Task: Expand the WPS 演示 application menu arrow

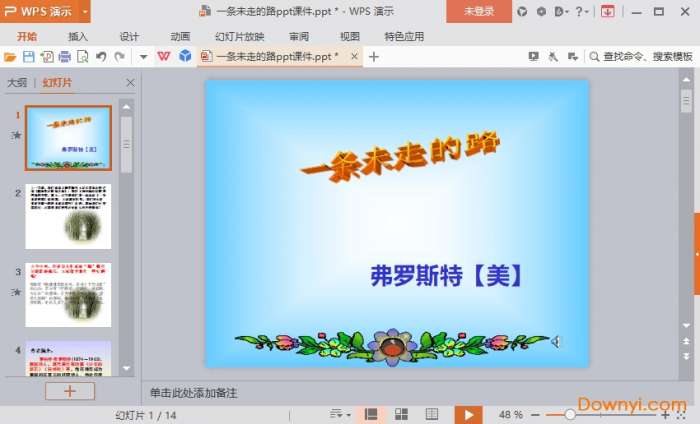Action: [85, 11]
